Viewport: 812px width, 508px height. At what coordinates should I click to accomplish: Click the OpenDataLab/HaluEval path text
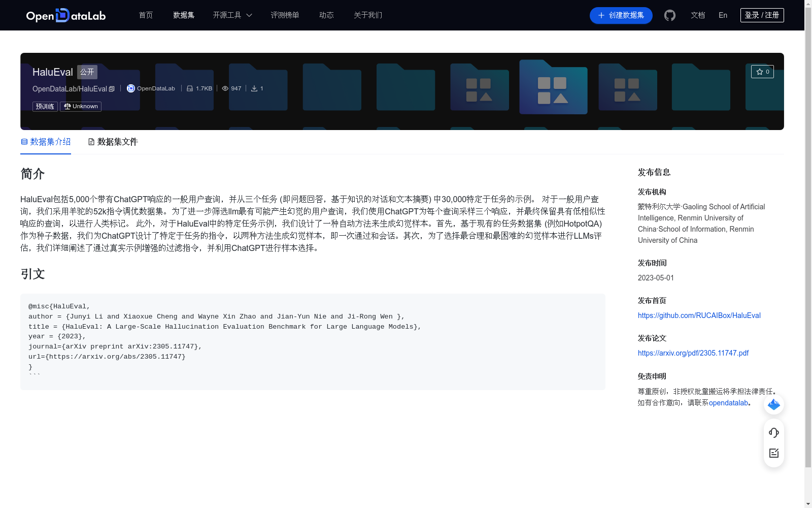(x=70, y=89)
